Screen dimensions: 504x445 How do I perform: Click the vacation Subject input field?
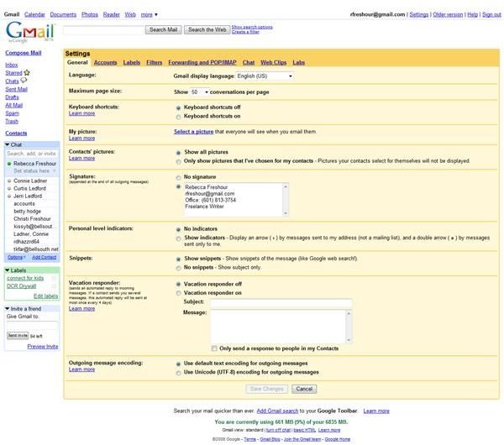point(281,302)
